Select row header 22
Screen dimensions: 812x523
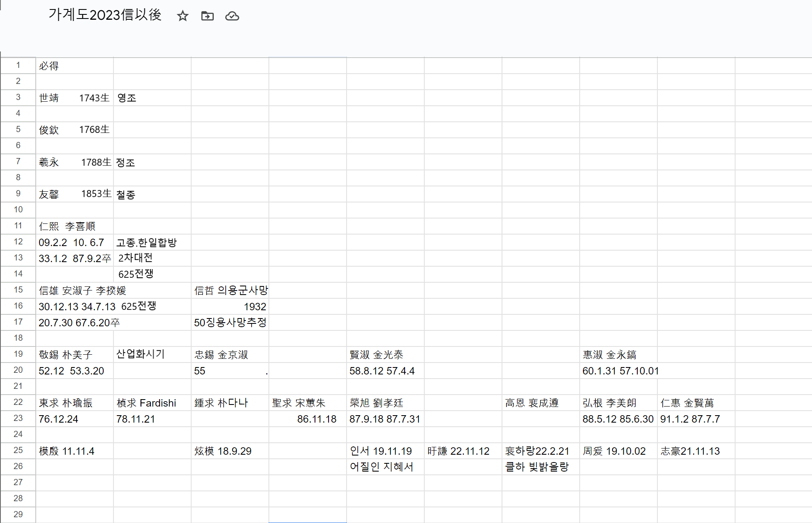coord(18,403)
